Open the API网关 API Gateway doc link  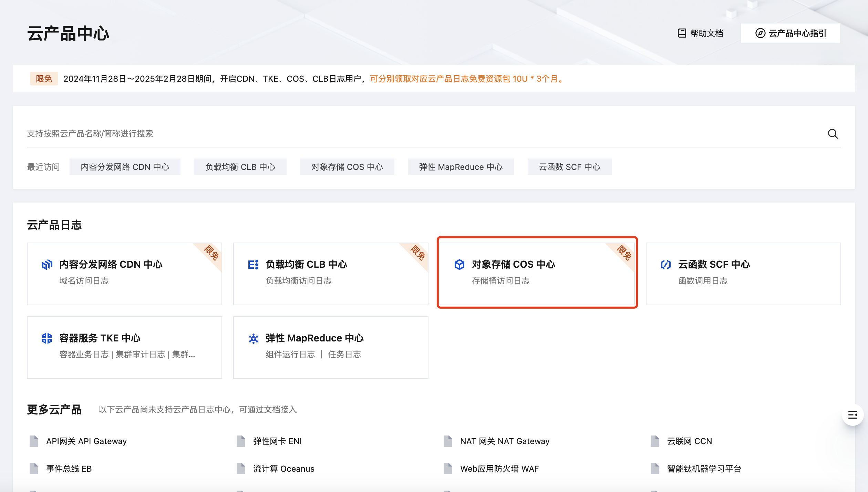tap(86, 441)
